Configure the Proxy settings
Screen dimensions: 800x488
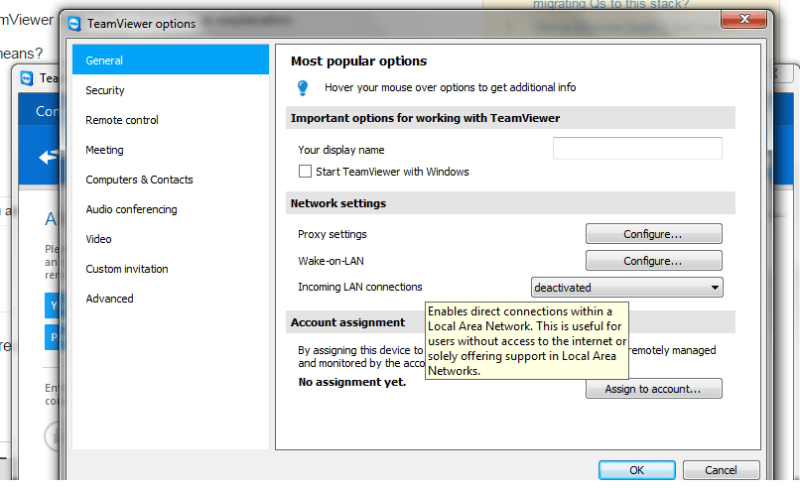(x=654, y=234)
